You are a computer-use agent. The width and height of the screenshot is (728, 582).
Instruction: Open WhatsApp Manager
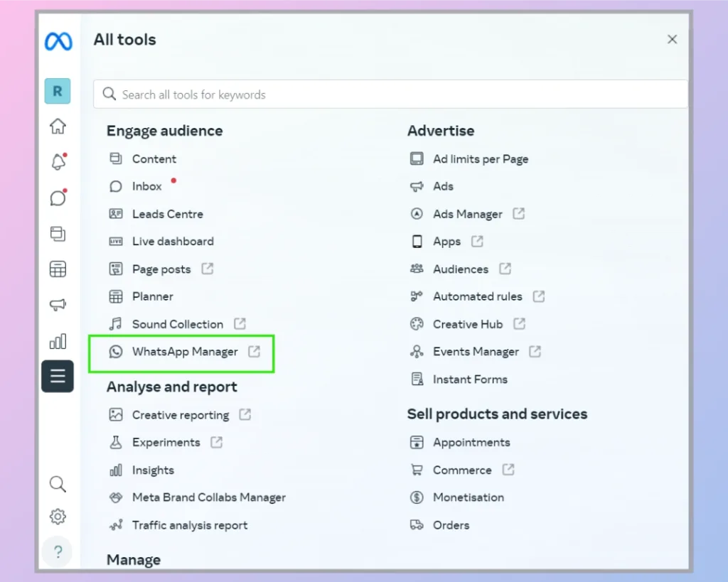tap(185, 352)
